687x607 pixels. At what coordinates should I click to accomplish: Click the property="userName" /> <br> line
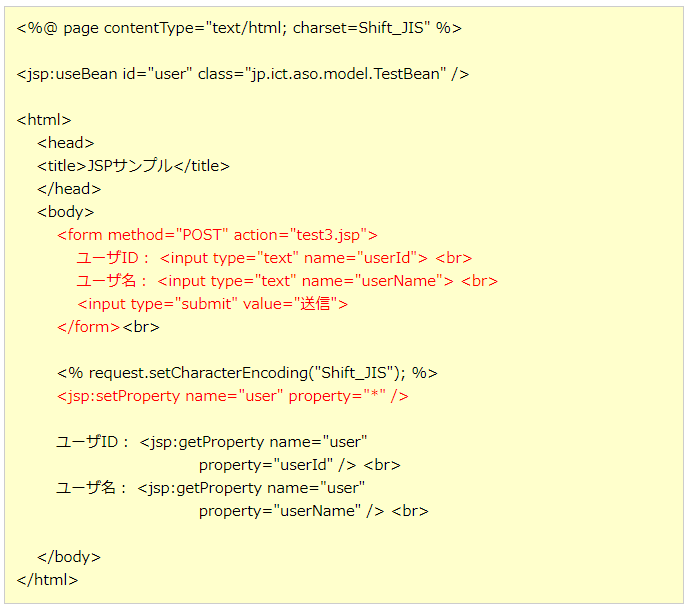click(314, 511)
